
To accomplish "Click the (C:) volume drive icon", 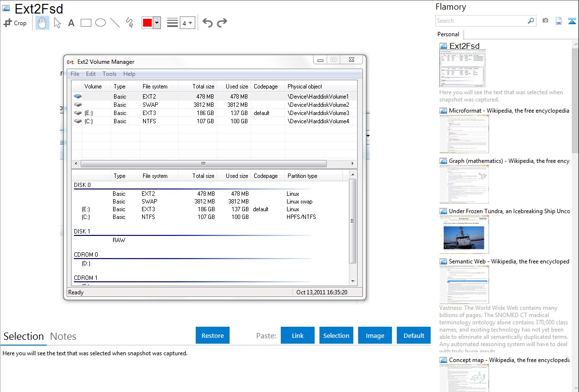I will [77, 121].
